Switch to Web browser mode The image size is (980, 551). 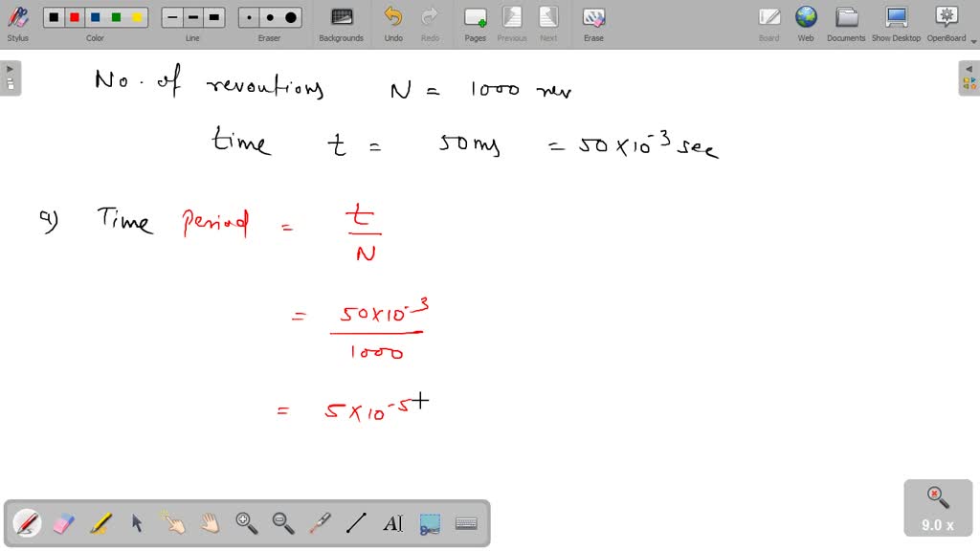point(806,22)
